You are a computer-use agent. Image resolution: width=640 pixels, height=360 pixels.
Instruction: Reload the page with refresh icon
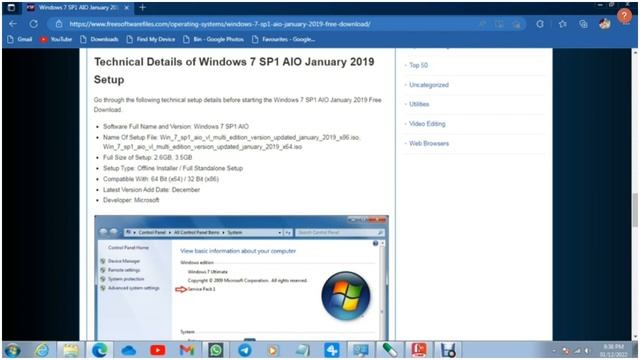pyautogui.click(x=33, y=24)
